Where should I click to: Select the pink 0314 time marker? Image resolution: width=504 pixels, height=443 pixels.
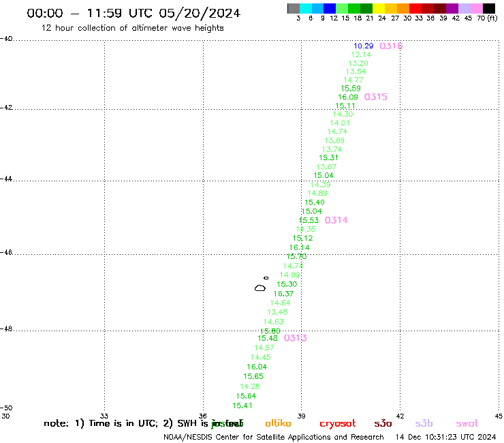[336, 220]
